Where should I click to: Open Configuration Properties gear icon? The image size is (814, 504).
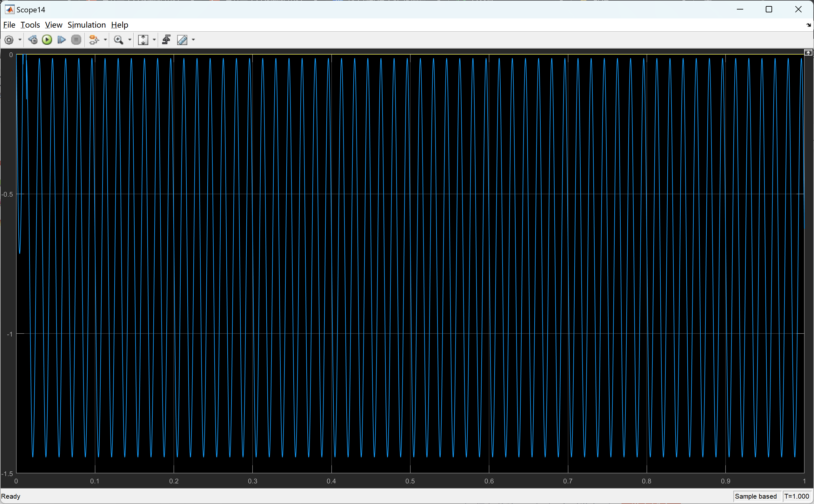coord(9,40)
